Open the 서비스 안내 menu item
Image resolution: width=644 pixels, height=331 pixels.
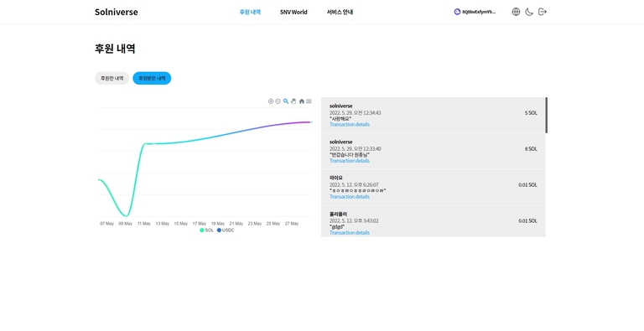(x=340, y=12)
